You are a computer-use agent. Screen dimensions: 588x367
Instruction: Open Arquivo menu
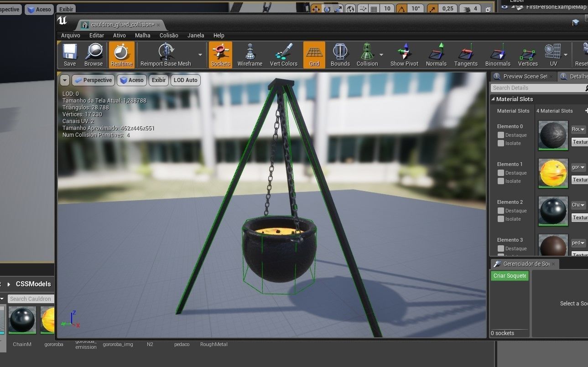pos(71,35)
